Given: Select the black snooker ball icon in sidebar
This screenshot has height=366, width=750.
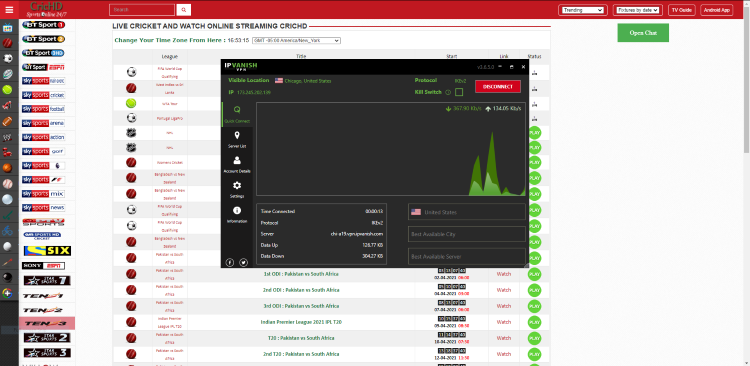Looking at the screenshot, I should [x=8, y=277].
